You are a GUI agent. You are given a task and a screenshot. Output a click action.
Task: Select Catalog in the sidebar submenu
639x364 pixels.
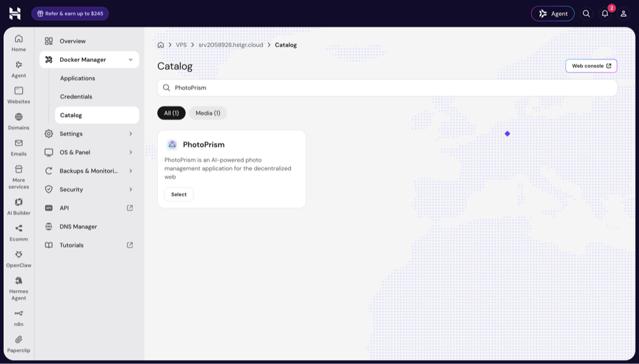(x=97, y=115)
